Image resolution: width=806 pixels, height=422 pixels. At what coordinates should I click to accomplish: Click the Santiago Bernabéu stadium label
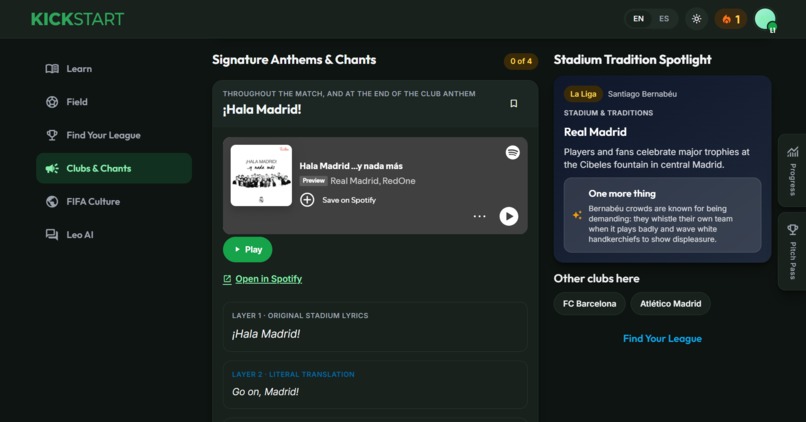(x=642, y=94)
